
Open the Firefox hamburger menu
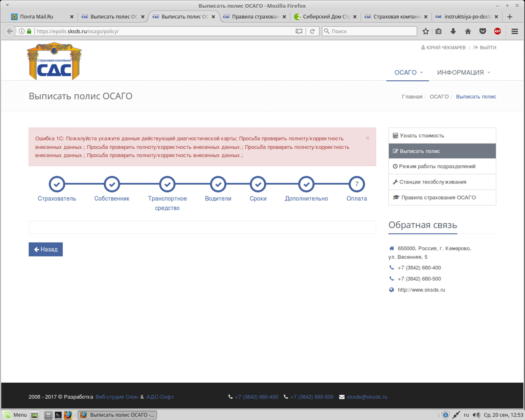[x=515, y=31]
